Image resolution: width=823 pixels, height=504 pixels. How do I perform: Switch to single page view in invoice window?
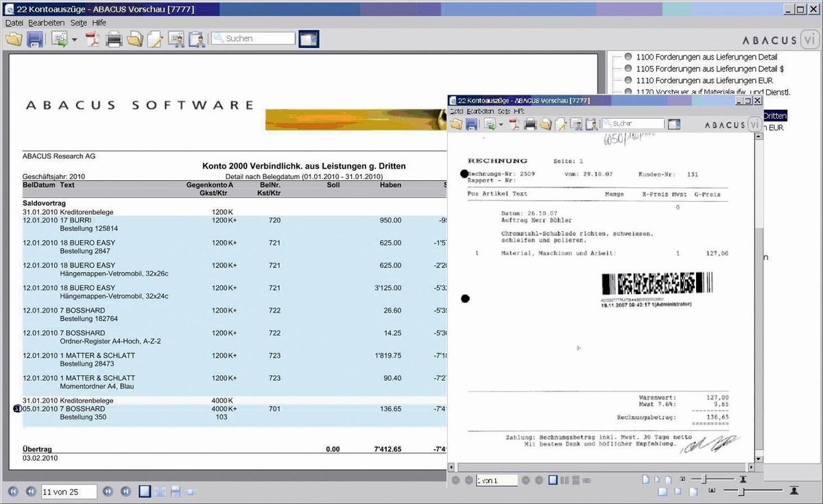point(553,481)
